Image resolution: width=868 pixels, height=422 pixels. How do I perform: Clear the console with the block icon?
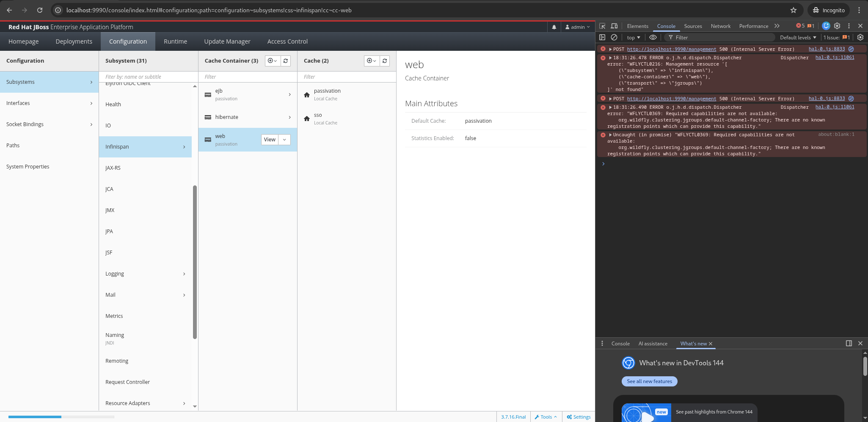[x=614, y=37]
